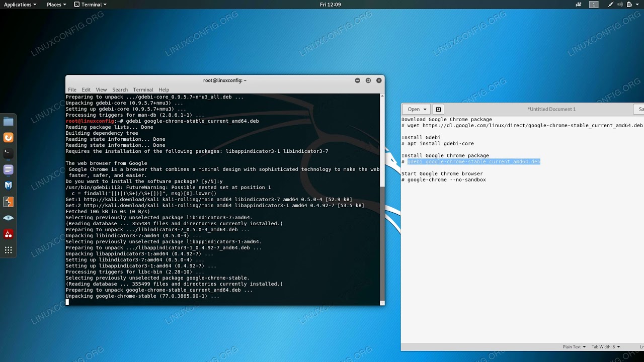Open the Tab Width selector
The width and height of the screenshot is (644, 362).
pyautogui.click(x=605, y=347)
